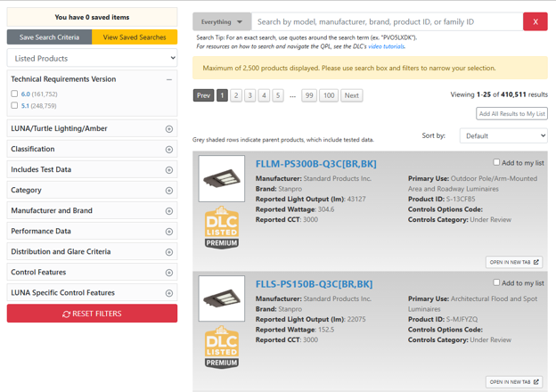Open FLLM-PS300B in new tab

point(514,262)
